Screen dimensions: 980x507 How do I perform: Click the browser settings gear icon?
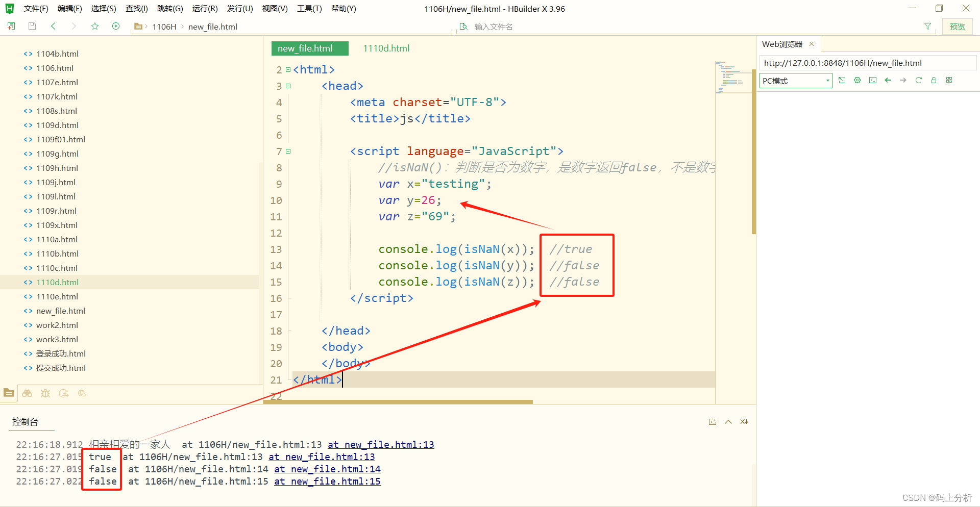[857, 80]
